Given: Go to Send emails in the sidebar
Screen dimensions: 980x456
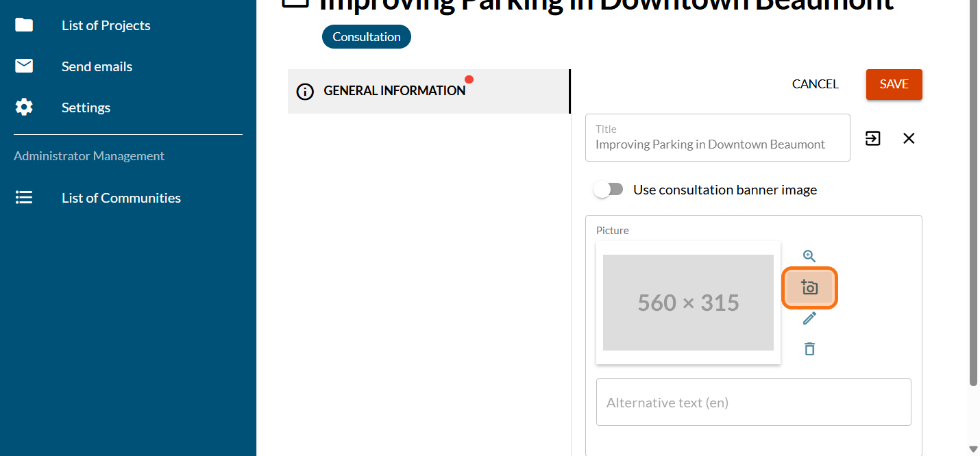Looking at the screenshot, I should [x=97, y=66].
